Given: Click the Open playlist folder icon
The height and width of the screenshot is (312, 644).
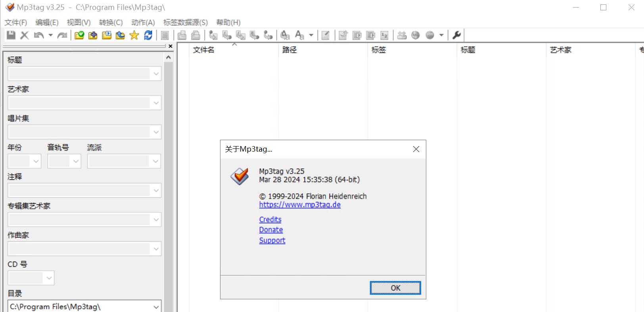Looking at the screenshot, I should (107, 35).
